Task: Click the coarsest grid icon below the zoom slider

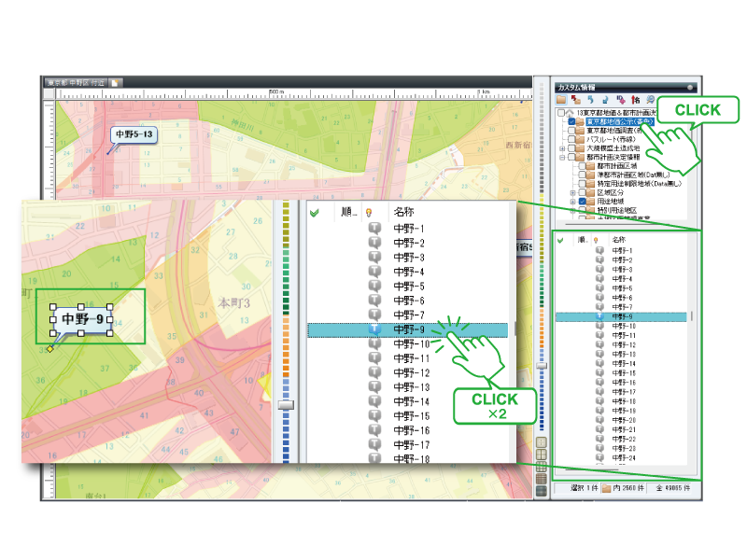Action: pos(542,441)
